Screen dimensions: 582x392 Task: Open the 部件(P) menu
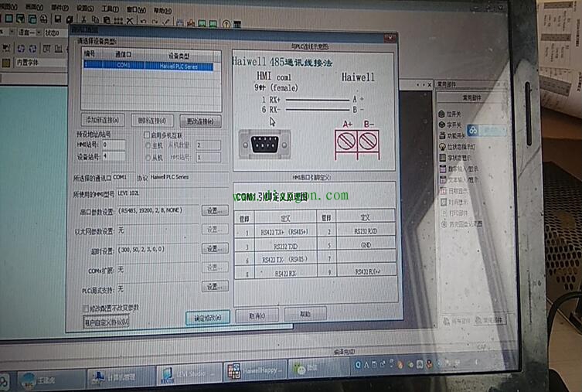(x=60, y=8)
